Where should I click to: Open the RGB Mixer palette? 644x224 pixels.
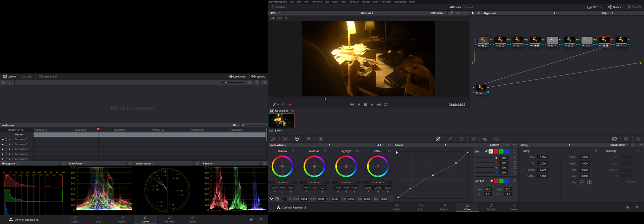pyautogui.click(x=309, y=139)
